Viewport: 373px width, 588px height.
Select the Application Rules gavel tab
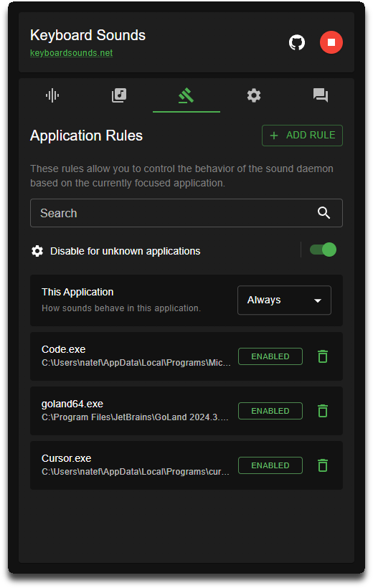click(x=186, y=95)
